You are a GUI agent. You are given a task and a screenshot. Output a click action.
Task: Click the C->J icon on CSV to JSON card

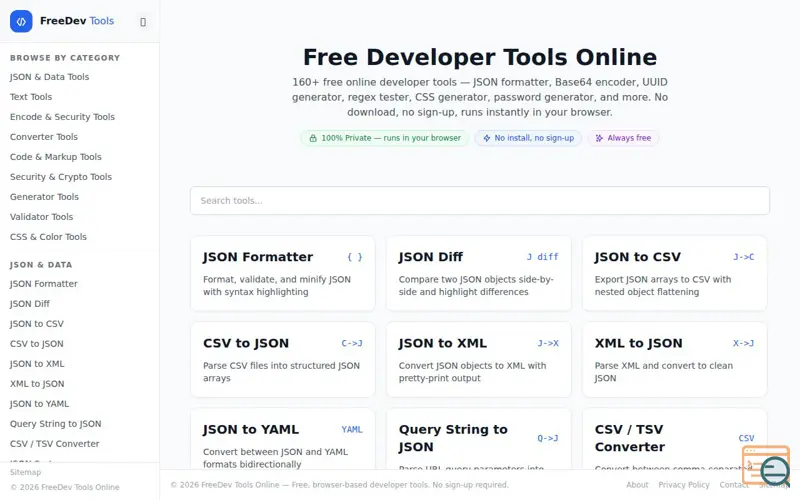tap(352, 343)
